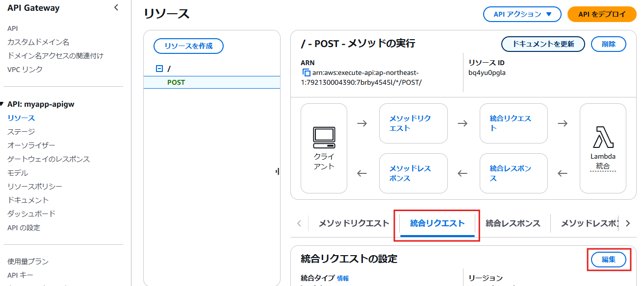Open リソースポリシー in the sidebar
644x286 pixels.
35,187
